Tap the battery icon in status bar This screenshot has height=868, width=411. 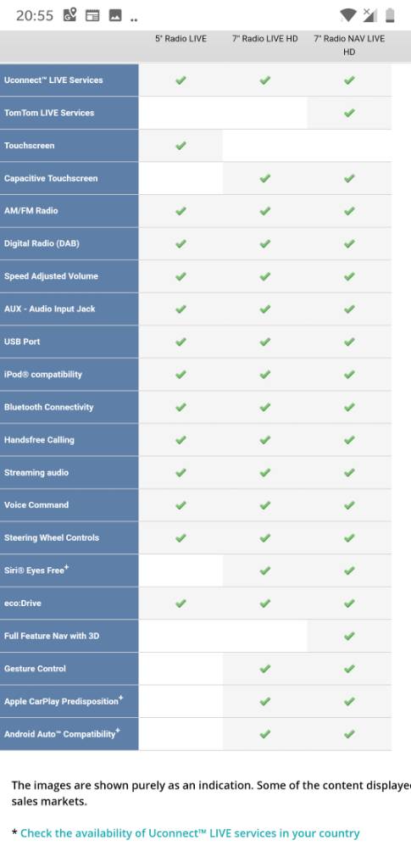(390, 15)
